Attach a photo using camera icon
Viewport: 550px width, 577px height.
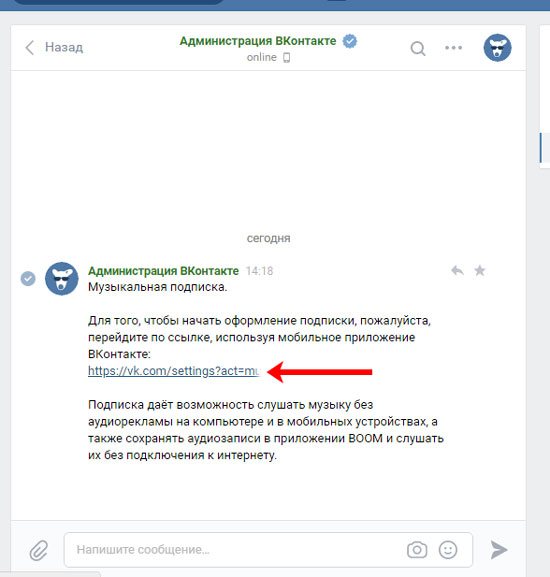point(417,550)
